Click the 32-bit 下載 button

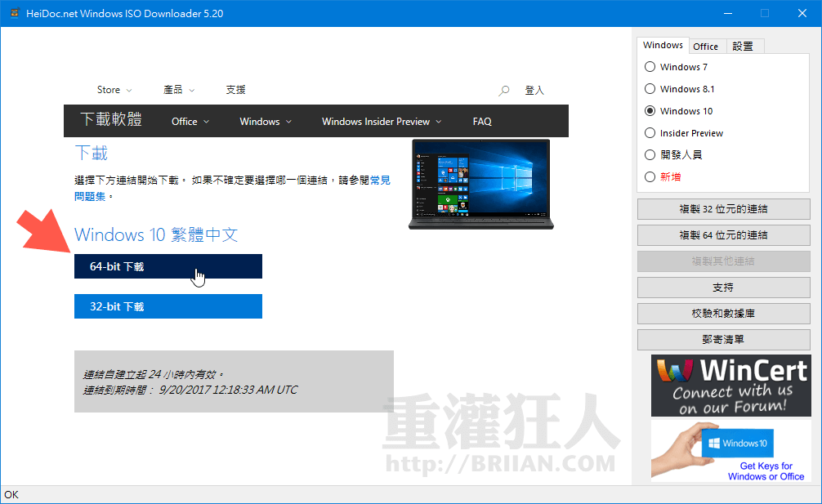coord(168,306)
